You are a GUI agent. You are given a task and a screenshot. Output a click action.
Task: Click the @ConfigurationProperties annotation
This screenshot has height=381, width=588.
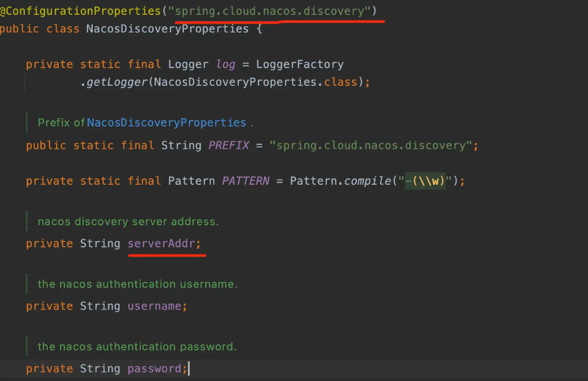81,11
